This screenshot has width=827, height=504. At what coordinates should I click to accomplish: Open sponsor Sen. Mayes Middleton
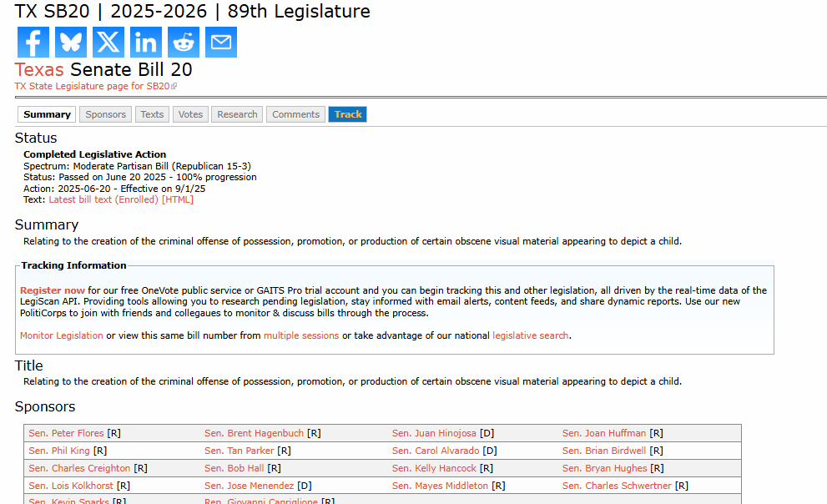440,486
